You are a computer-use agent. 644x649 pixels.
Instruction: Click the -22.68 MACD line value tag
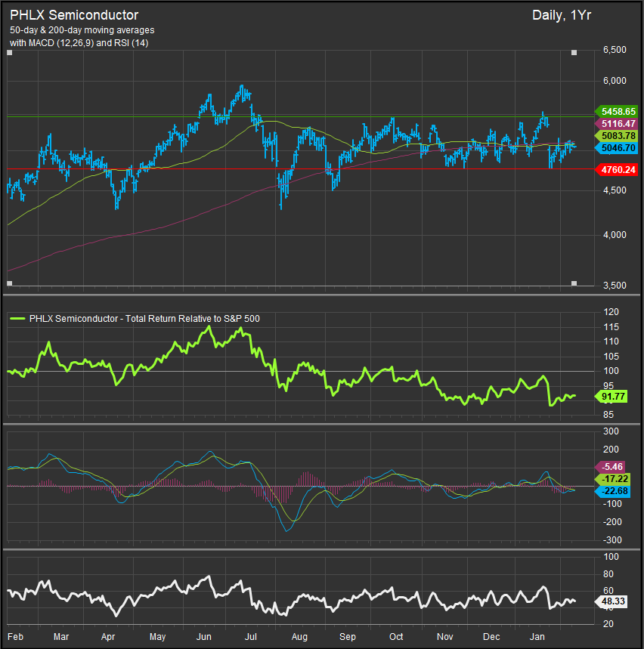click(612, 491)
